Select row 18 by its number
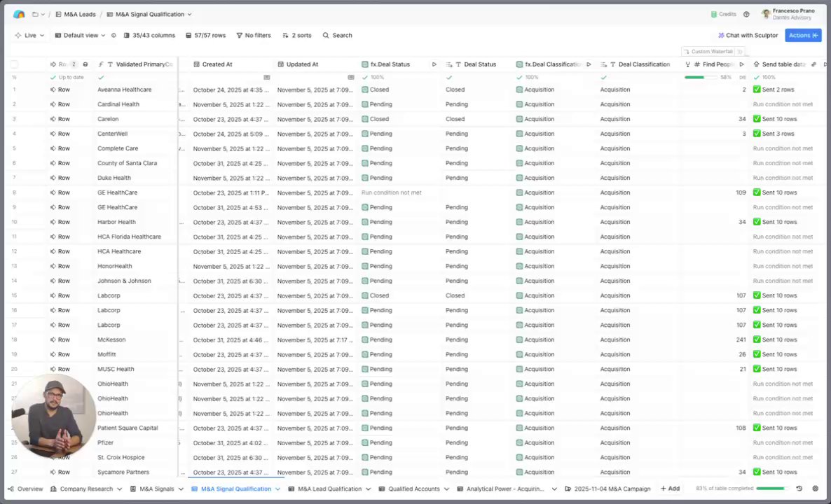Screen dimensions: 831x504 coord(14,340)
